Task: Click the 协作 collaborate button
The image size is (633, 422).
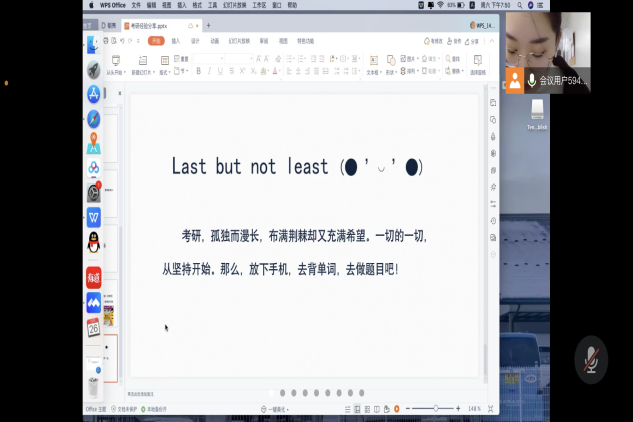Action: pos(454,41)
